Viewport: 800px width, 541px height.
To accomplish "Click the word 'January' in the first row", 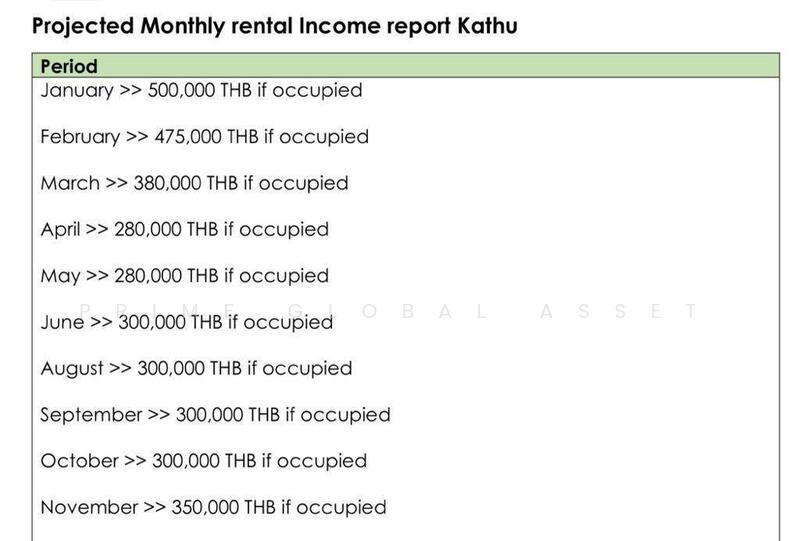I will coord(77,90).
